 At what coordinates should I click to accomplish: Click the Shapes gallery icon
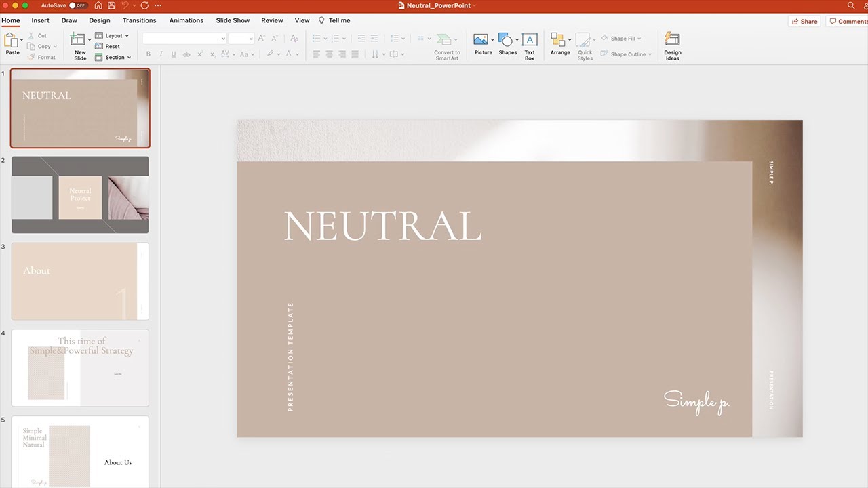point(505,39)
